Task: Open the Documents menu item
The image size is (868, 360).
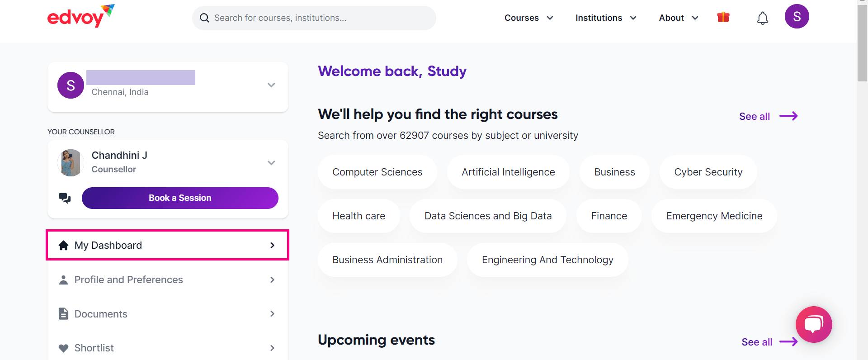Action: pyautogui.click(x=168, y=314)
